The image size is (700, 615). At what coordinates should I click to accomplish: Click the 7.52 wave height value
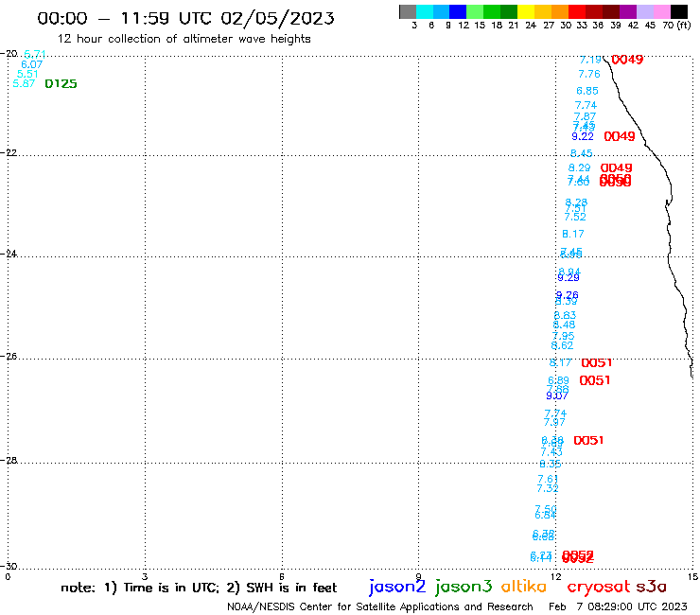point(575,217)
